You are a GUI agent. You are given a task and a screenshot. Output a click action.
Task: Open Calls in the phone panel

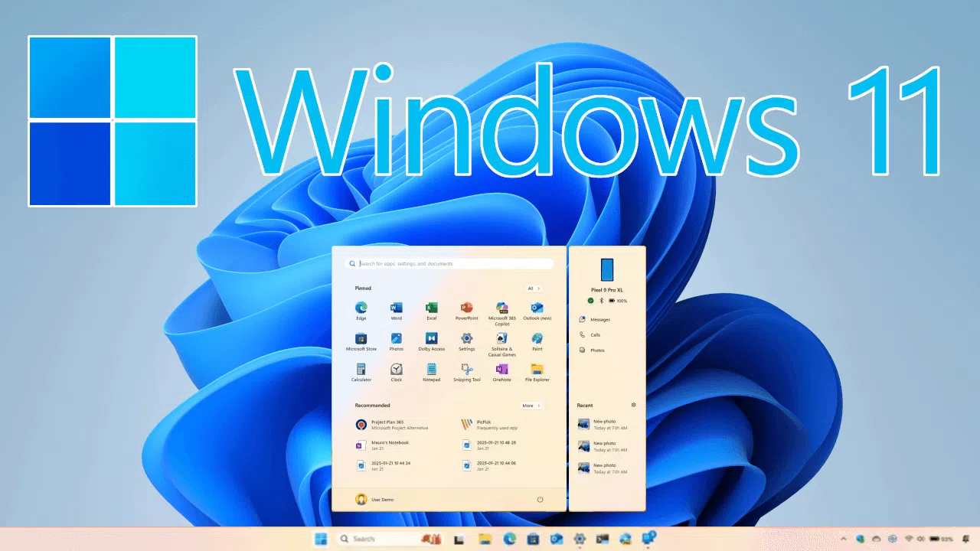pos(595,335)
